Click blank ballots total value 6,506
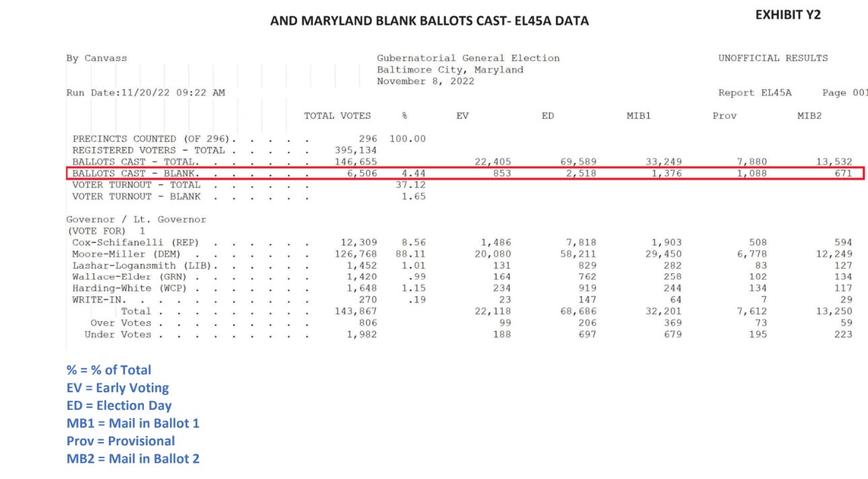868x479 pixels. 362,173
